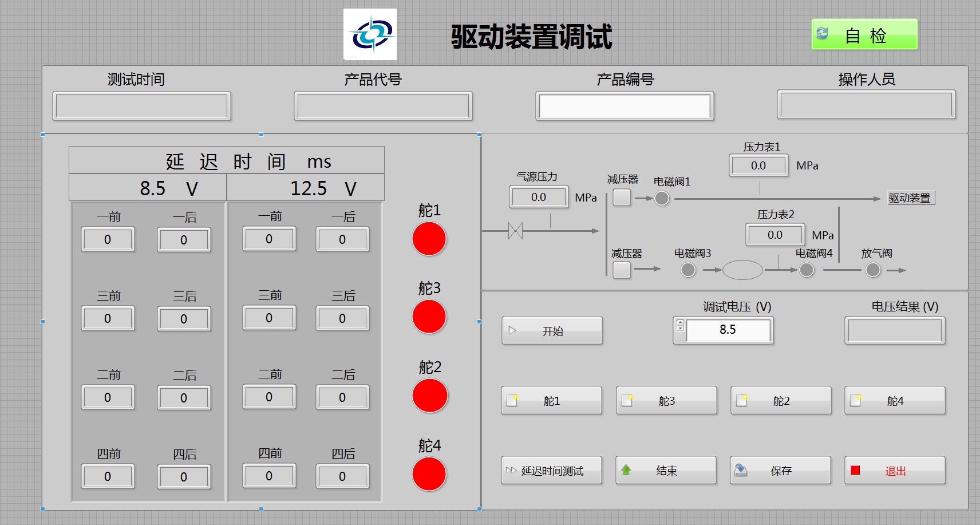Click the 延迟时间测试 button
Viewport: 980px width, 525px height.
(x=552, y=471)
